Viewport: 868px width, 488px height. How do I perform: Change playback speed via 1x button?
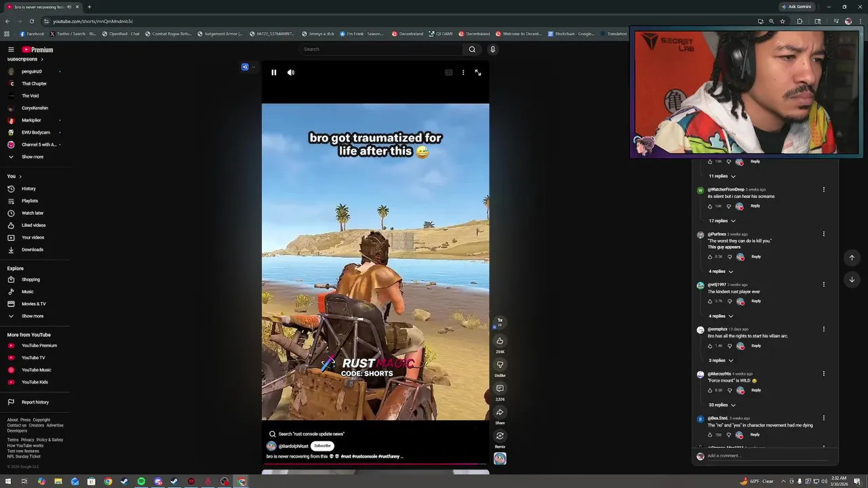click(500, 321)
